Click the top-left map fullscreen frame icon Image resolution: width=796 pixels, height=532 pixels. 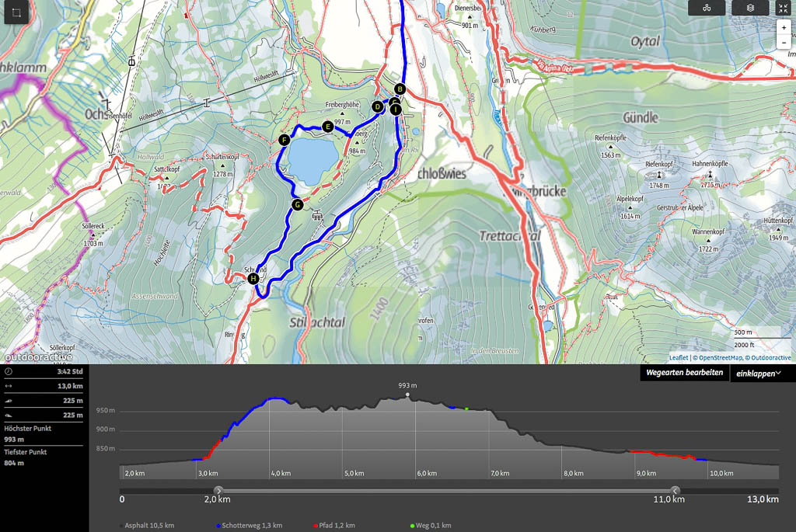click(x=17, y=12)
